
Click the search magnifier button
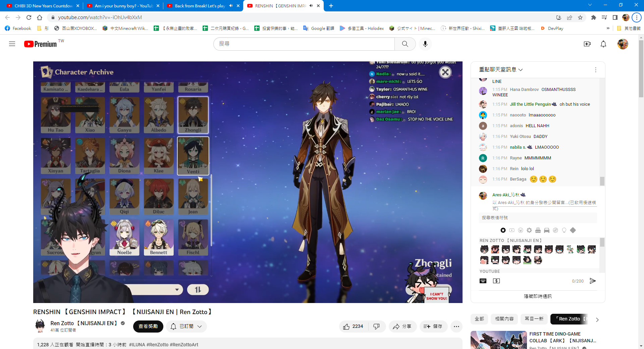405,44
